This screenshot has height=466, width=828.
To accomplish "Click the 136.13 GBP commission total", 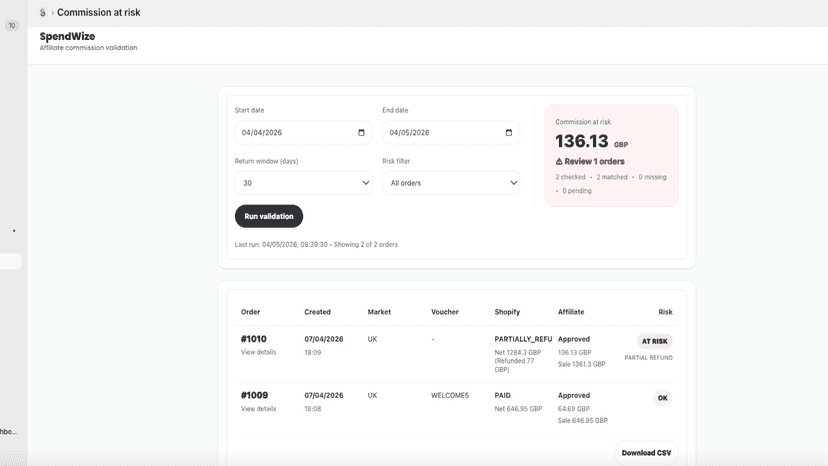I will 591,141.
